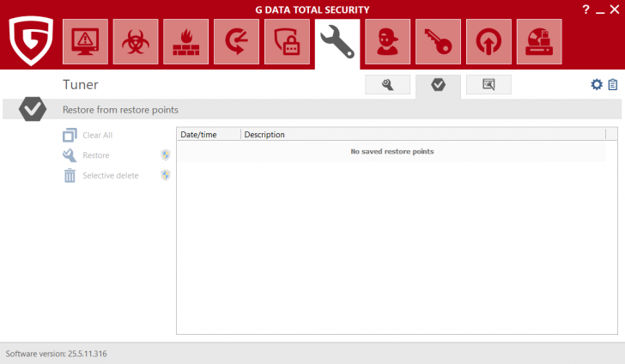Click the Restore button
Image resolution: width=625 pixels, height=364 pixels.
point(86,155)
